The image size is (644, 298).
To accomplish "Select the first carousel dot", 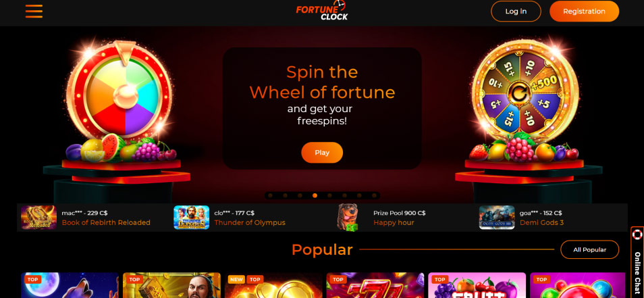I will (270, 196).
